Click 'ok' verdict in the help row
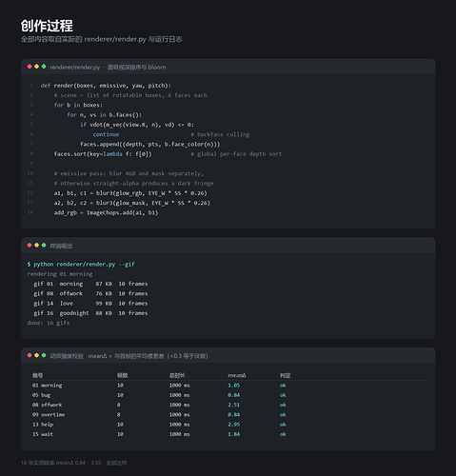The image size is (456, 476). 283,425
